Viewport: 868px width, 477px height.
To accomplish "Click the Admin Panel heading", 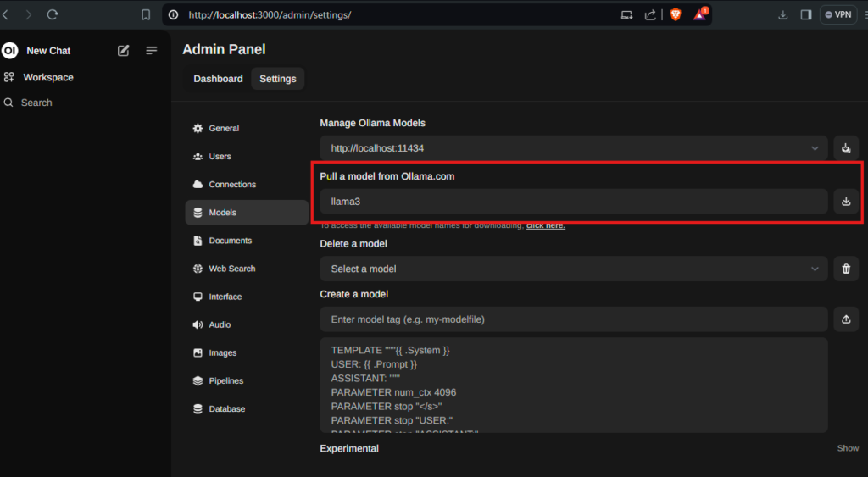I will (224, 49).
